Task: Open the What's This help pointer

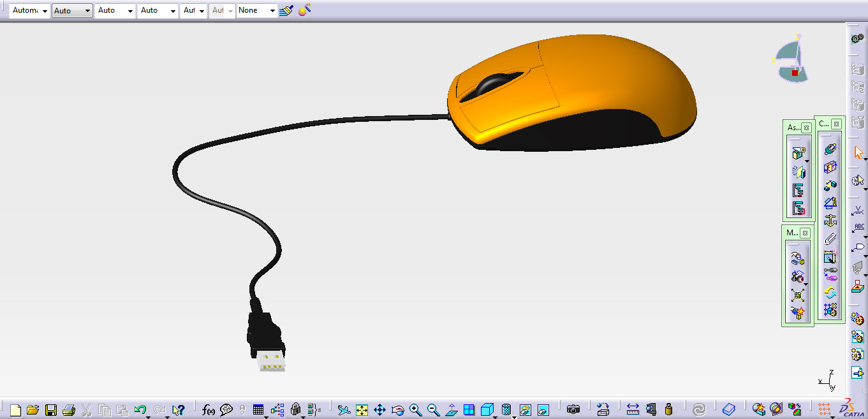Action: (x=179, y=410)
